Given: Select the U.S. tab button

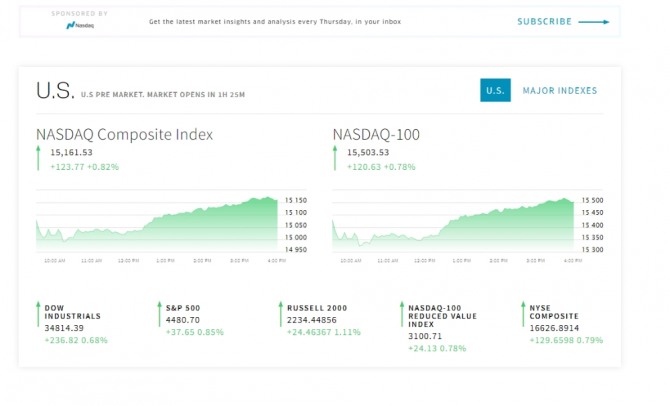Looking at the screenshot, I should [495, 90].
